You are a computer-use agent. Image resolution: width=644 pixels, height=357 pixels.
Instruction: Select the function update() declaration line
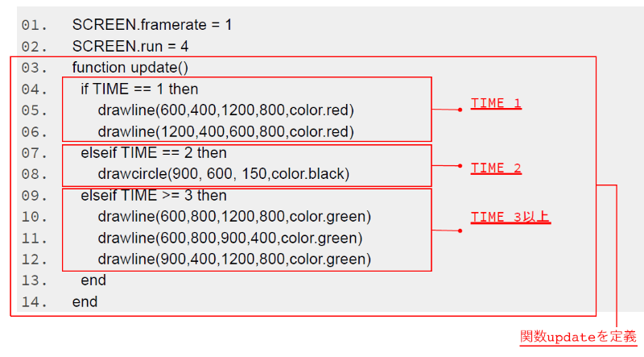(130, 67)
